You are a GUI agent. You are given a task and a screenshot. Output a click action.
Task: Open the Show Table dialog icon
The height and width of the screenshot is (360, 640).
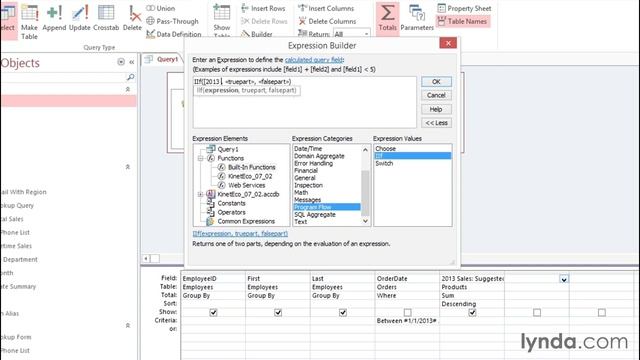(222, 20)
